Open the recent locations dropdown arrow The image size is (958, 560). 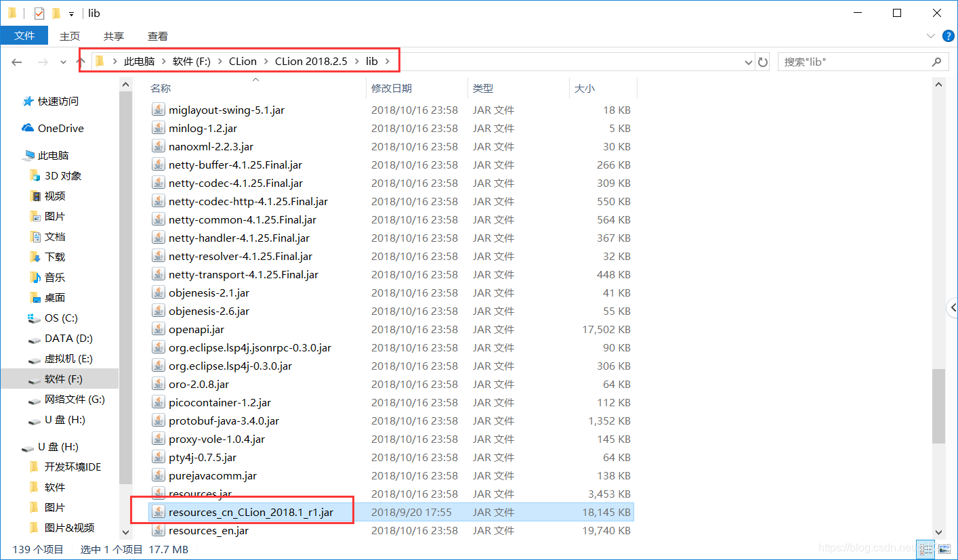tap(63, 62)
